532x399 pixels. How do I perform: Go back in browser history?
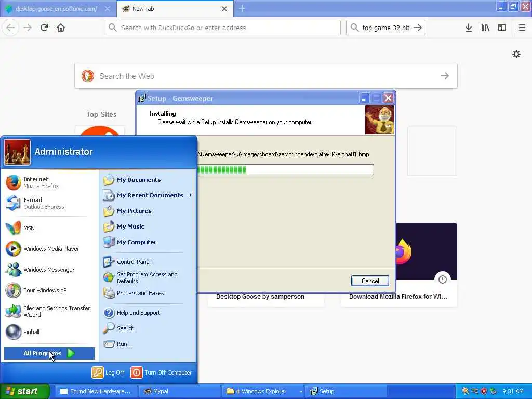click(x=10, y=28)
